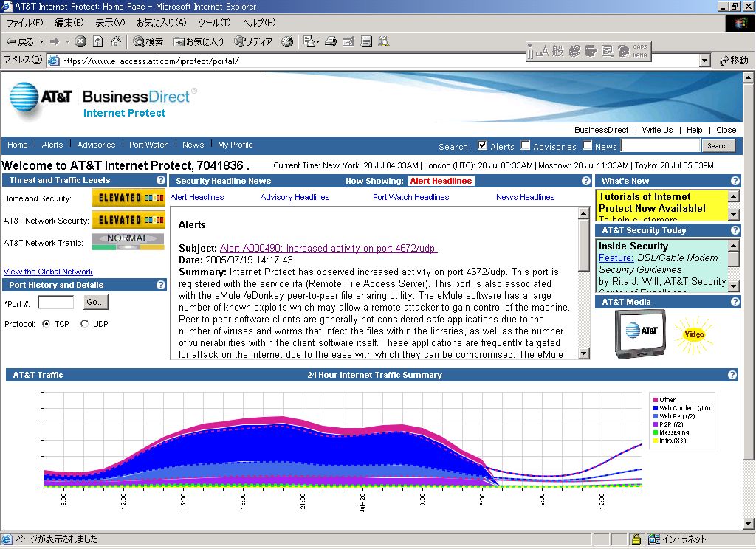The width and height of the screenshot is (756, 549).
Task: Click the help icon on AT&T Traffic panel
Action: (x=732, y=375)
